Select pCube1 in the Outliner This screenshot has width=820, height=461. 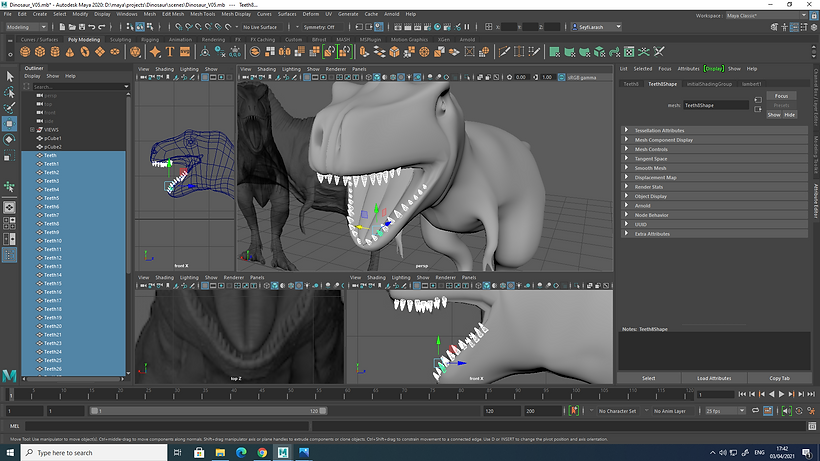click(52, 138)
